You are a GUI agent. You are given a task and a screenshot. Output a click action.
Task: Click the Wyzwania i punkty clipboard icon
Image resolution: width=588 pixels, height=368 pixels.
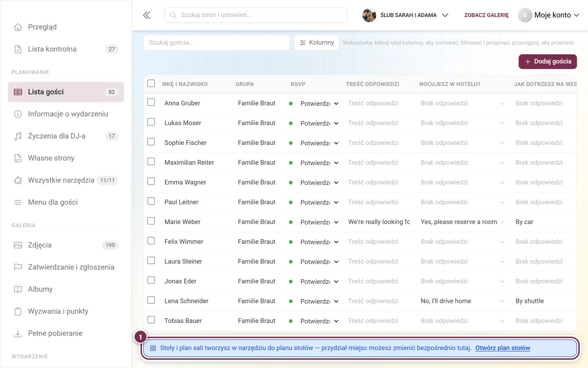(18, 312)
